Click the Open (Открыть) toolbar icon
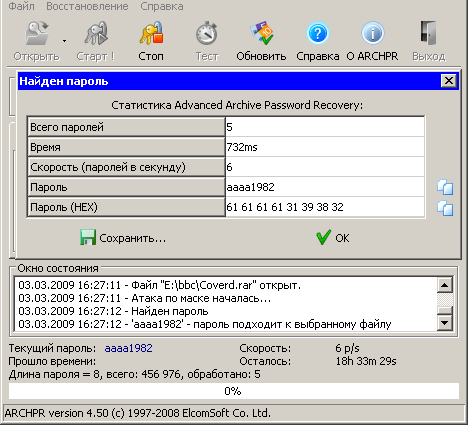The height and width of the screenshot is (425, 468). pyautogui.click(x=37, y=33)
